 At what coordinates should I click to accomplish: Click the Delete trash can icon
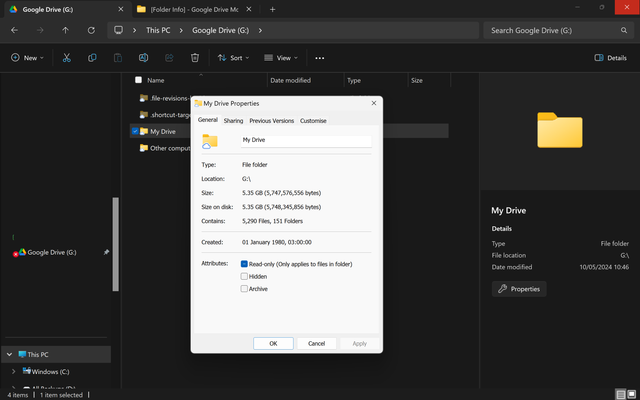[x=195, y=58]
